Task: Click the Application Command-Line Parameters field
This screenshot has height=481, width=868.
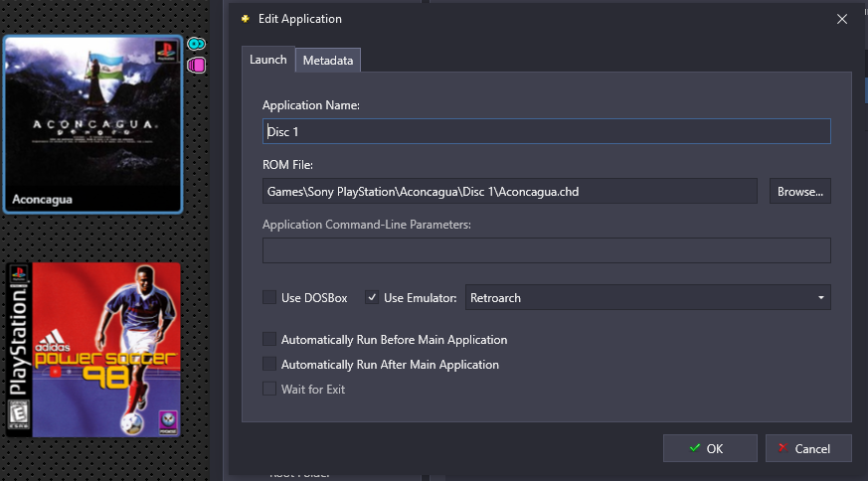Action: tap(547, 250)
